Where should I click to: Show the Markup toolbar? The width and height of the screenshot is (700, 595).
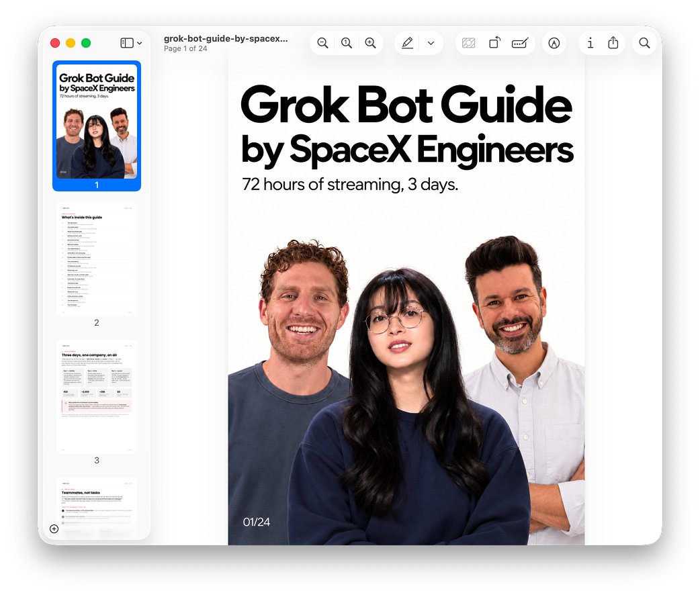[x=554, y=43]
